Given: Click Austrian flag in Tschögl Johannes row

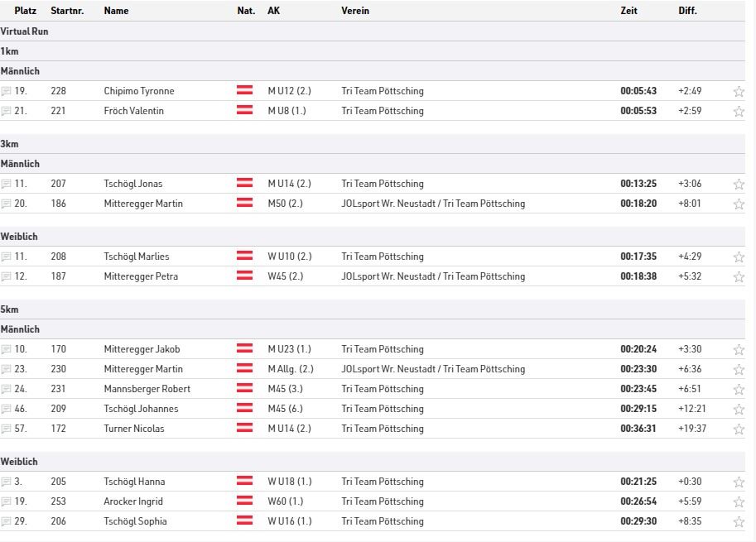Looking at the screenshot, I should coord(244,408).
